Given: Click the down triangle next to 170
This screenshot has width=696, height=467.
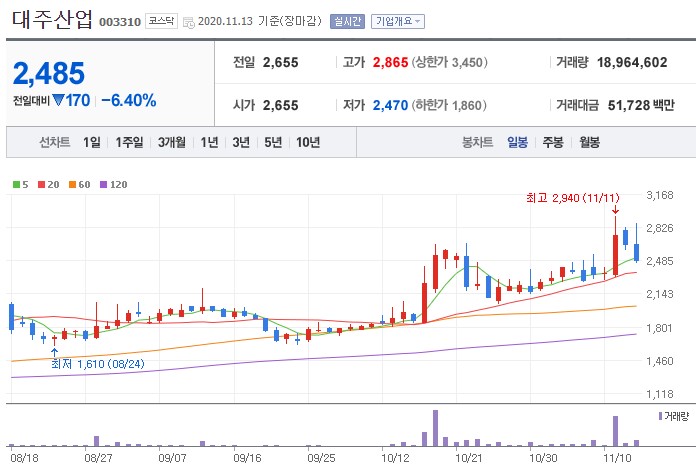Looking at the screenshot, I should point(58,100).
